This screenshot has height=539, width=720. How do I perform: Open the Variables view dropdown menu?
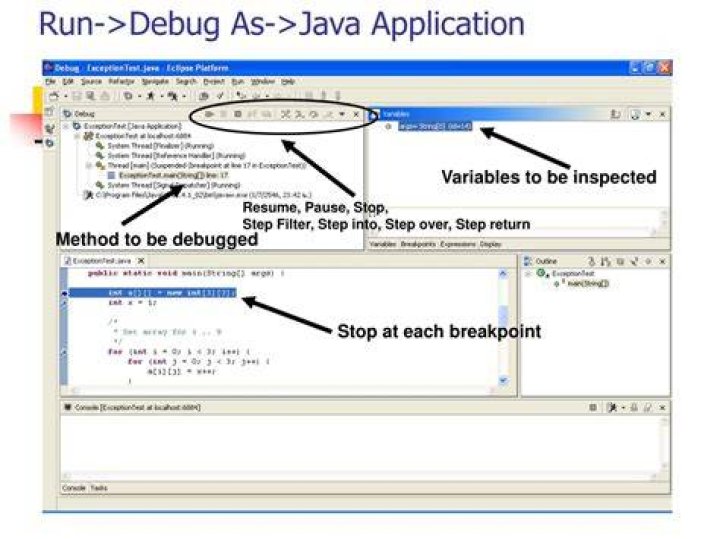(x=648, y=114)
